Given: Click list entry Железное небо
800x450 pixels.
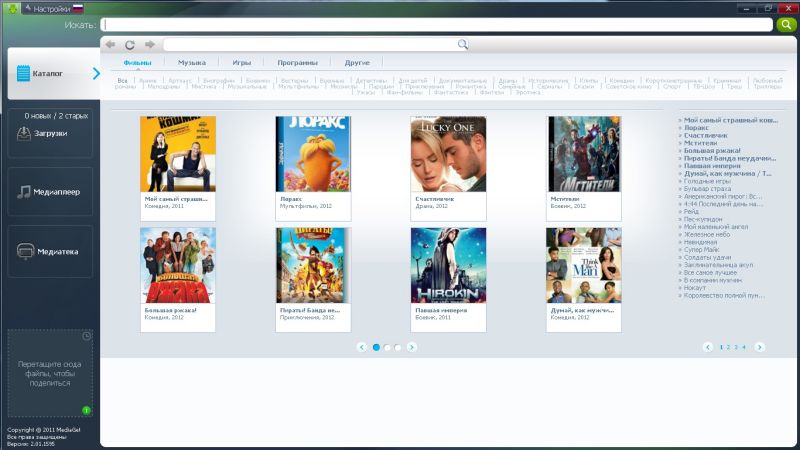Looking at the screenshot, I should pyautogui.click(x=707, y=235).
